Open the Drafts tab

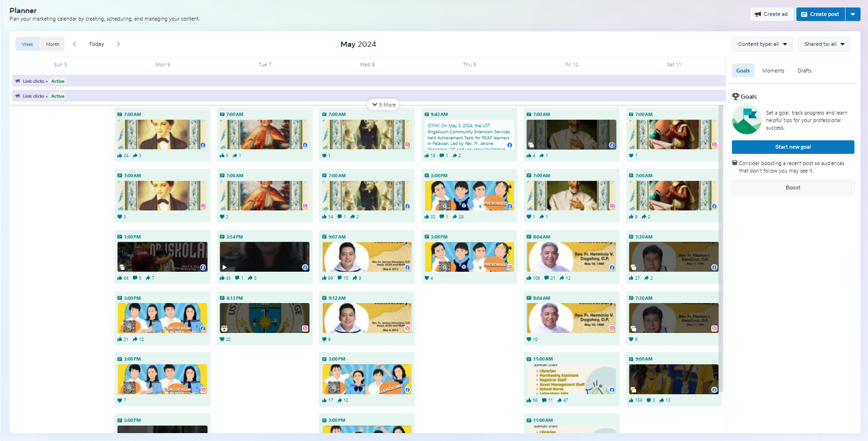804,71
